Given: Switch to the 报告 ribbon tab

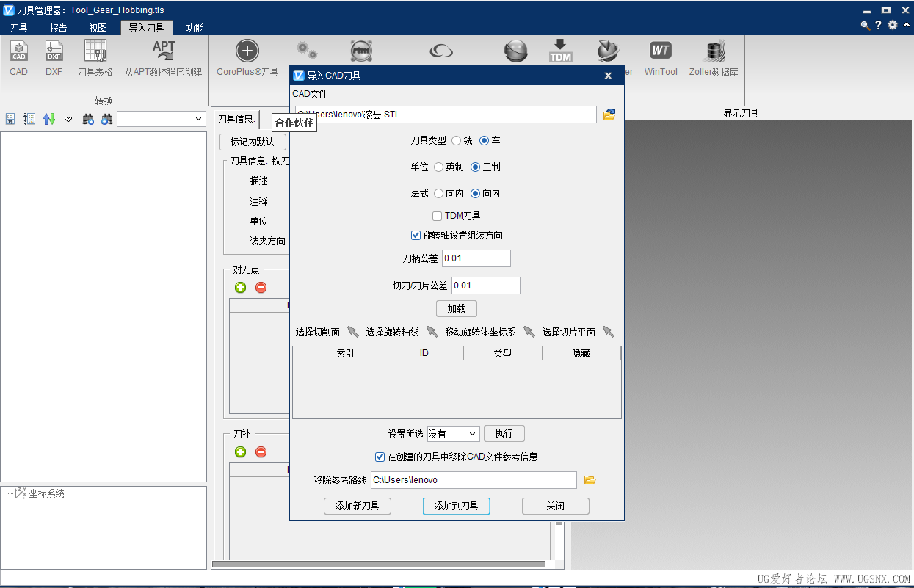Looking at the screenshot, I should [x=58, y=28].
